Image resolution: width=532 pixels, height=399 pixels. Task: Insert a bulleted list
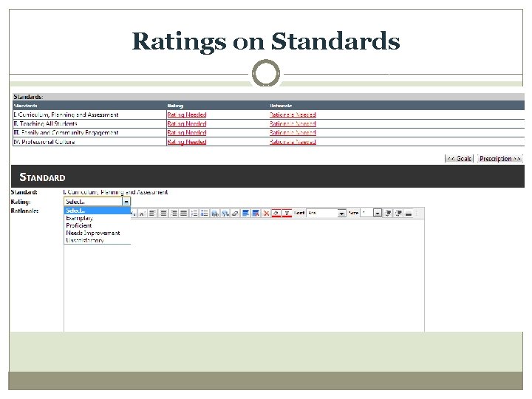204,213
